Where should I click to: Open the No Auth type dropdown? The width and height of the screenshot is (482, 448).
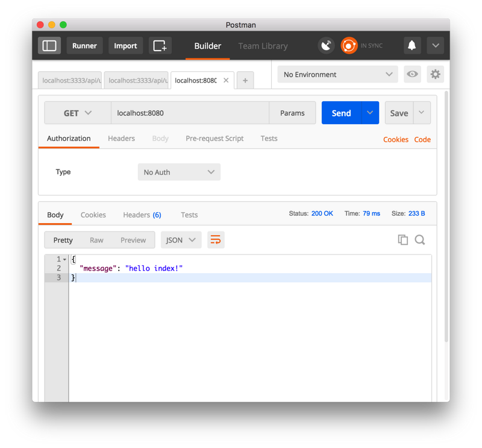[x=179, y=172]
